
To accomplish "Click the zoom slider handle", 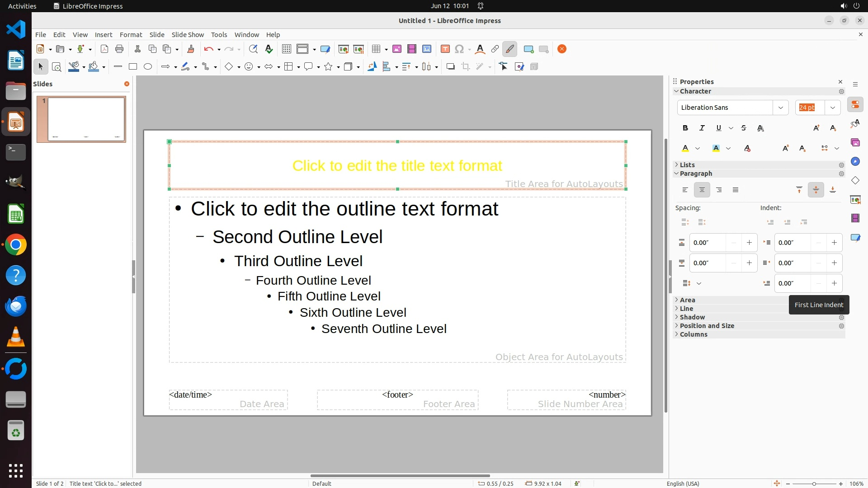I will point(814,484).
